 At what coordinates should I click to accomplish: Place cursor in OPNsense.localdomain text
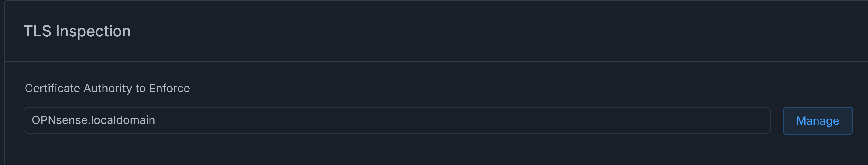tap(93, 120)
